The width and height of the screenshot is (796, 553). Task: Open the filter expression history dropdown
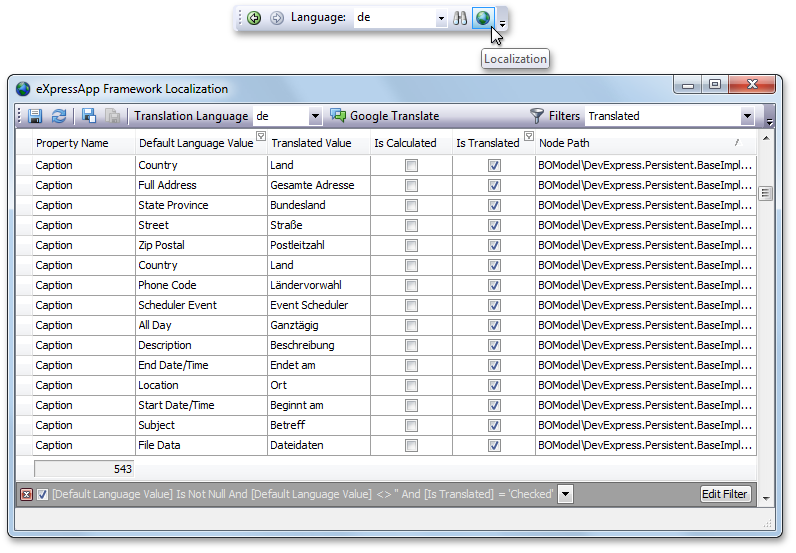[566, 494]
